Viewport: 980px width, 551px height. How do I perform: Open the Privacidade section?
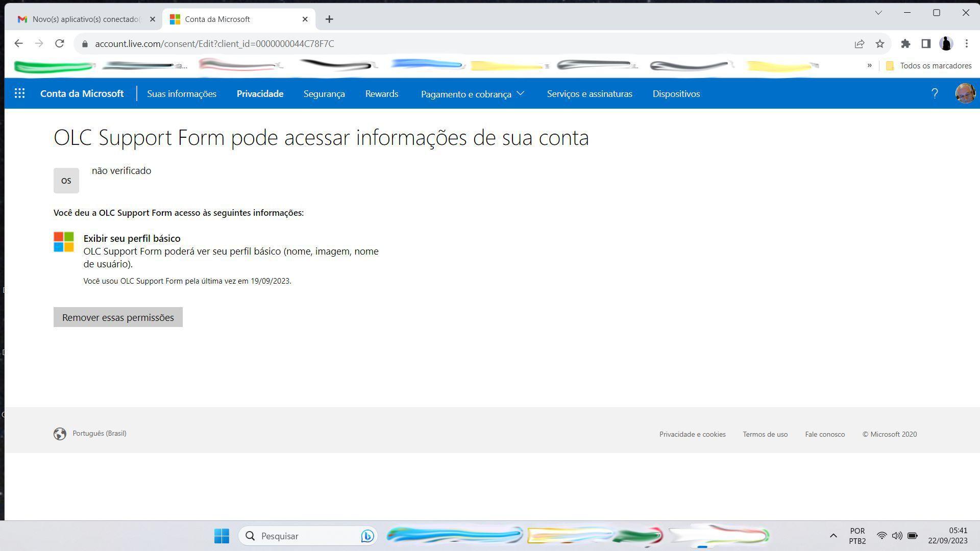[260, 94]
